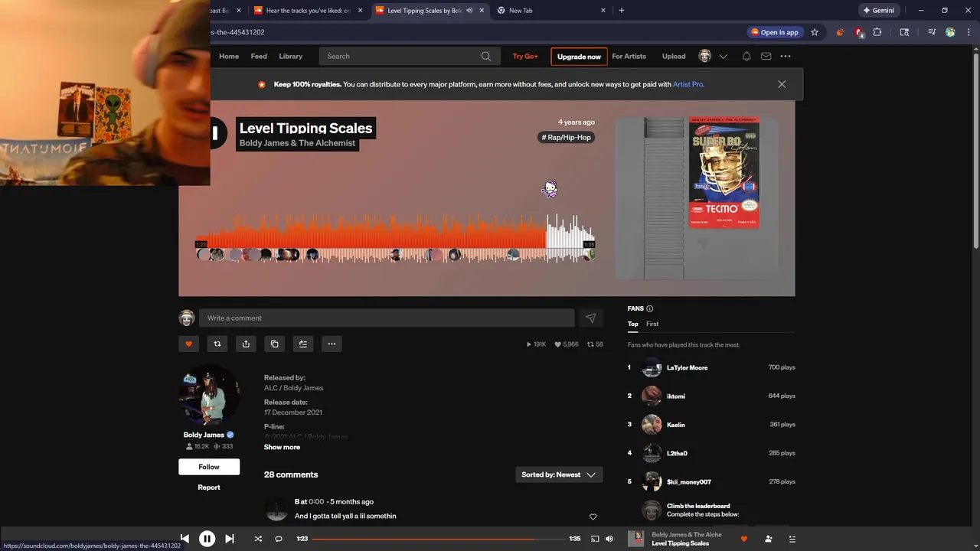This screenshot has width=980, height=551.
Task: Open the For Artists page
Action: point(629,56)
